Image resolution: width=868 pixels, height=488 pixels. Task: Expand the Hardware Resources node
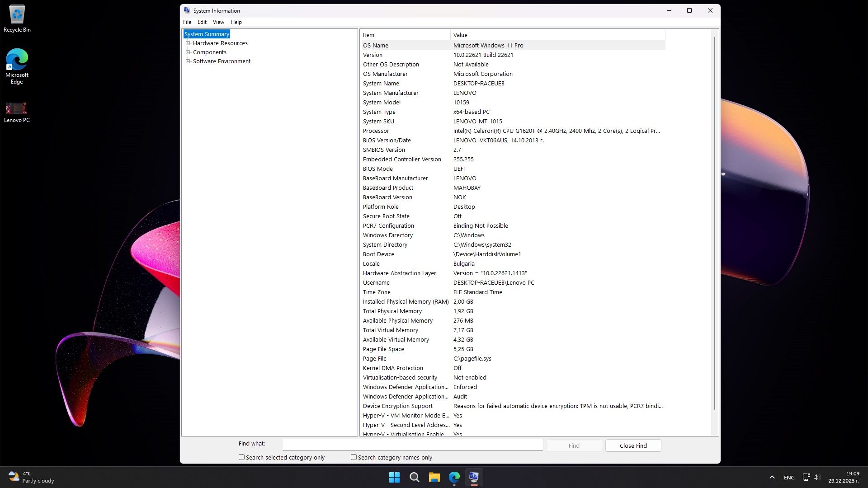188,43
